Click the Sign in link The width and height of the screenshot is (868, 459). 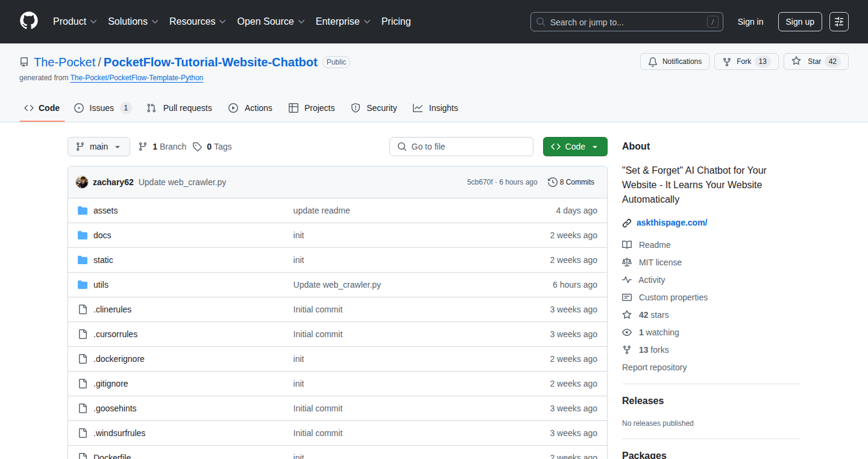pos(750,22)
